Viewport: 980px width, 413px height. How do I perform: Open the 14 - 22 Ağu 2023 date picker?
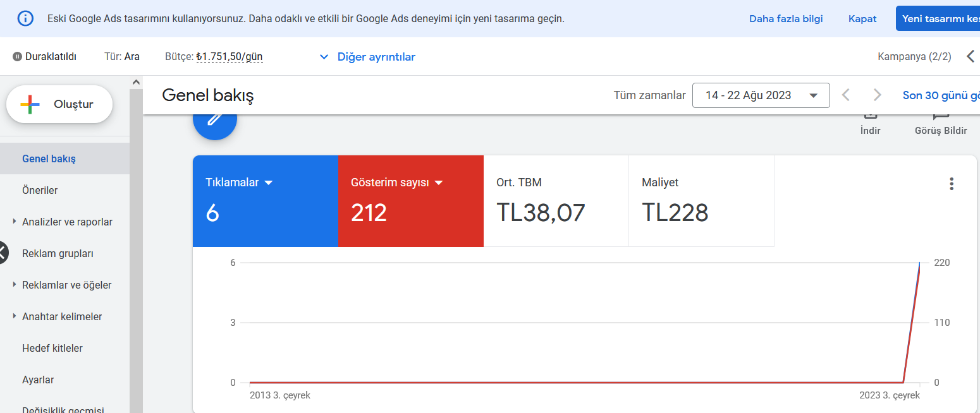click(761, 95)
